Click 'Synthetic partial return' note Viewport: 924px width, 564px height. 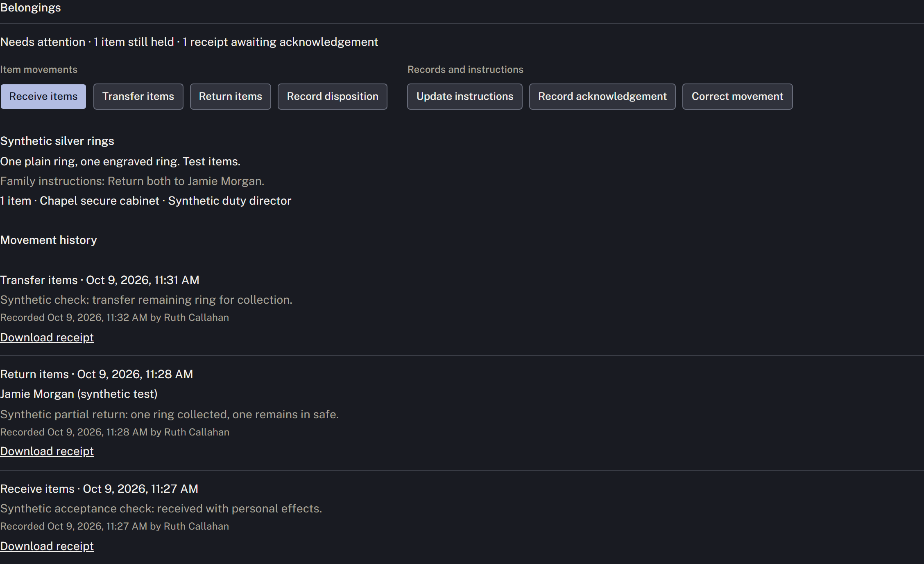(x=169, y=414)
